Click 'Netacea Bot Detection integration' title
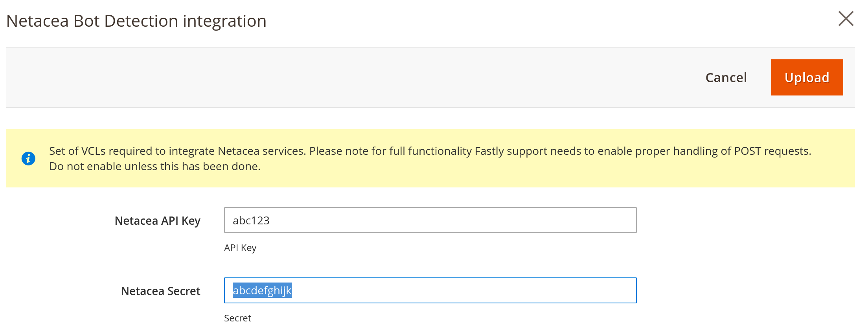Screen dimensions: 868x334 pos(136,21)
